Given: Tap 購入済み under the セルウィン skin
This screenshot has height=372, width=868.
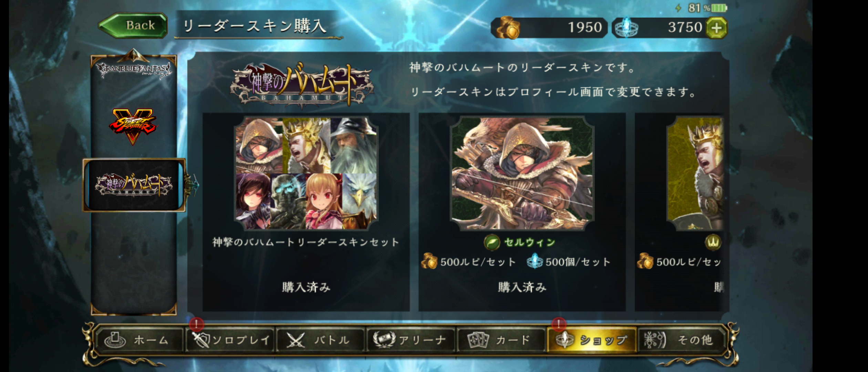Looking at the screenshot, I should point(522,287).
